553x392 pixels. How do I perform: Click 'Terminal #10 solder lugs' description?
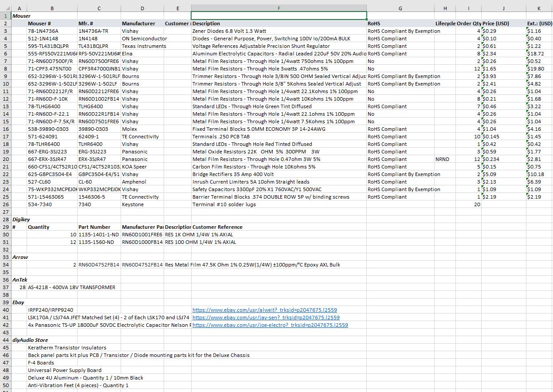pos(279,204)
